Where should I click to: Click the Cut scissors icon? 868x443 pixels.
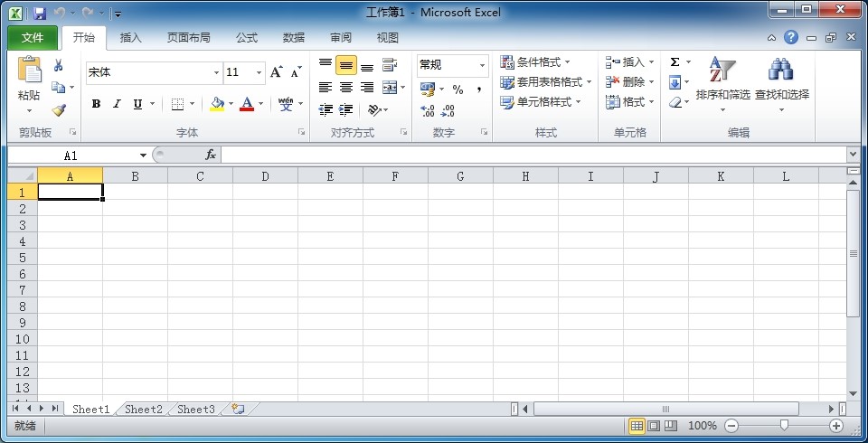(58, 66)
